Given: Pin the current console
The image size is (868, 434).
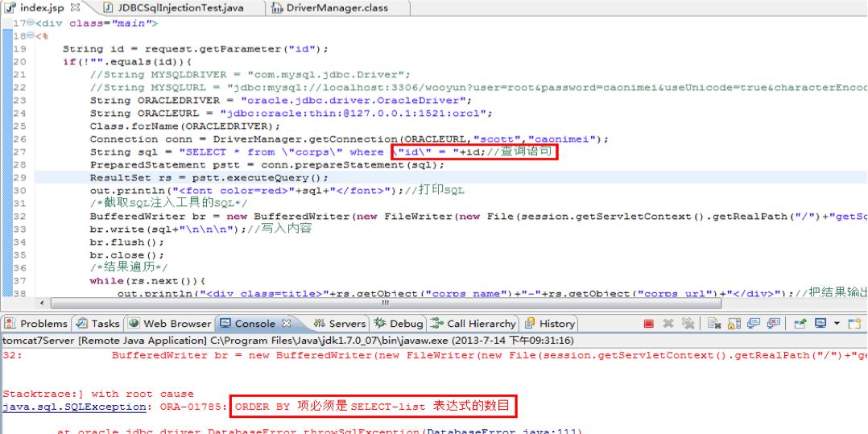Looking at the screenshot, I should (800, 324).
